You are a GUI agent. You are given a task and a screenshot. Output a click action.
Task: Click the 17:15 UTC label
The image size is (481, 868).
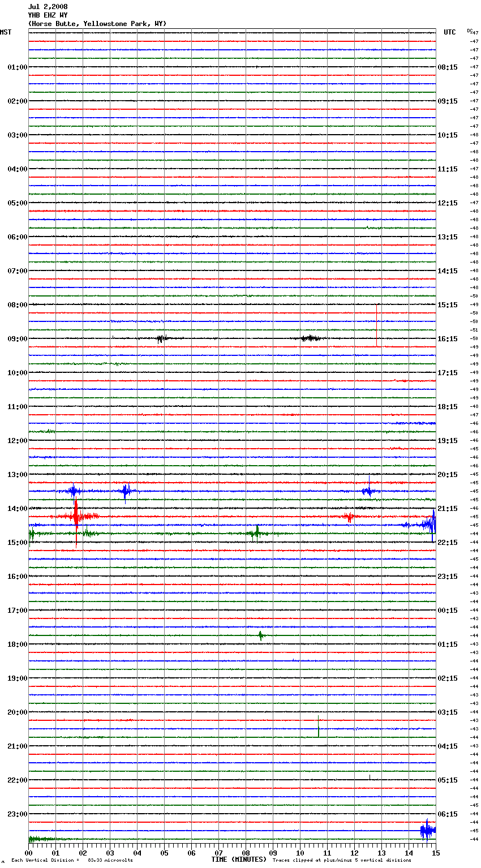pyautogui.click(x=448, y=373)
